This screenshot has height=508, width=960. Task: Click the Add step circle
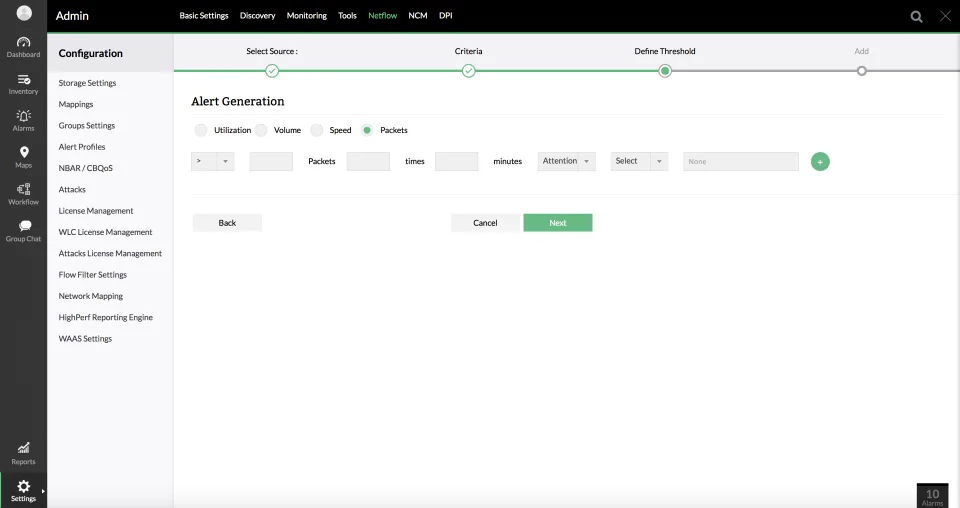tap(861, 71)
